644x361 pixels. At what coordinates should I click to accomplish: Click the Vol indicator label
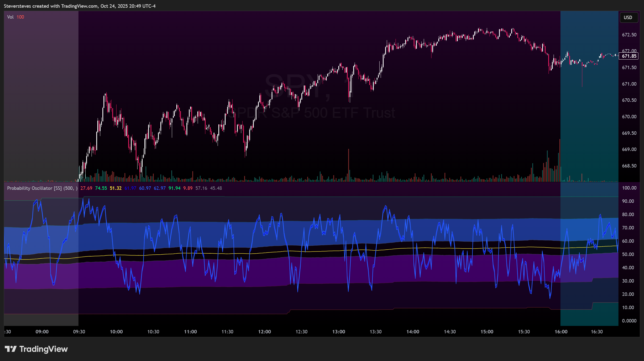10,17
